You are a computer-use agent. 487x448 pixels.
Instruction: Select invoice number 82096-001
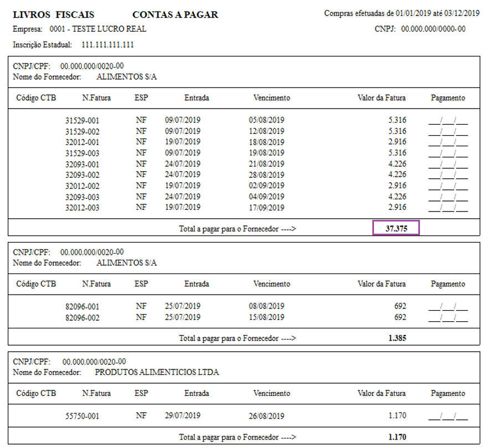82,306
